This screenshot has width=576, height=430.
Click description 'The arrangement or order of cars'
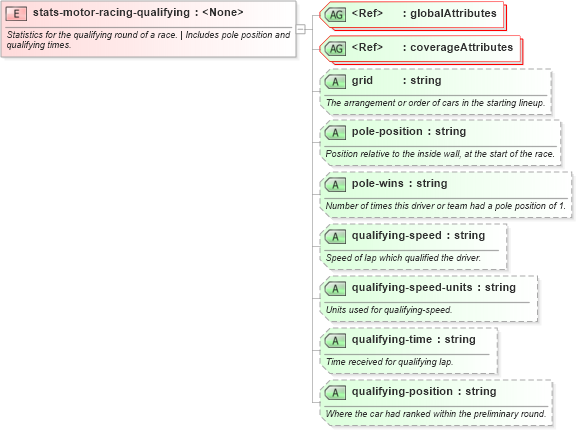coord(435,103)
